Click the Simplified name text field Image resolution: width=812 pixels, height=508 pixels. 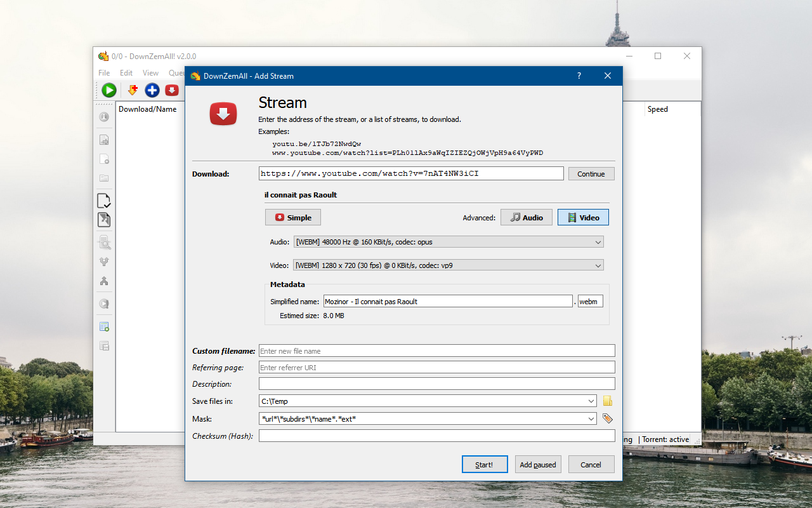pyautogui.click(x=448, y=301)
